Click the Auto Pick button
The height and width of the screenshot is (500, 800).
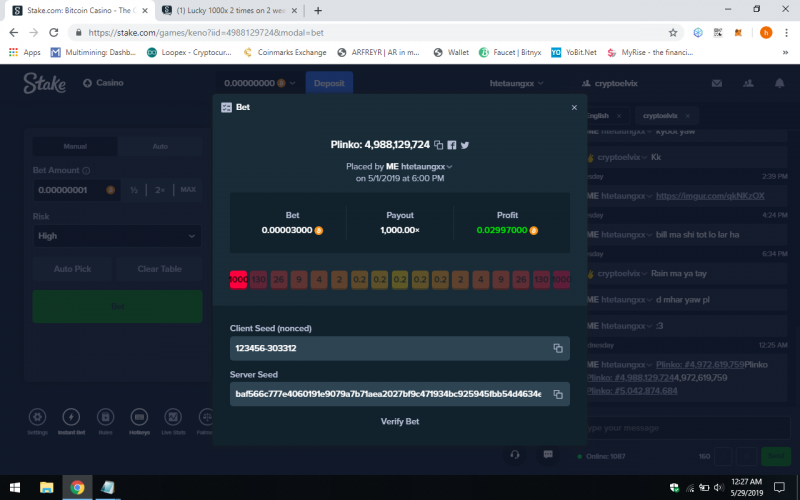coord(72,269)
